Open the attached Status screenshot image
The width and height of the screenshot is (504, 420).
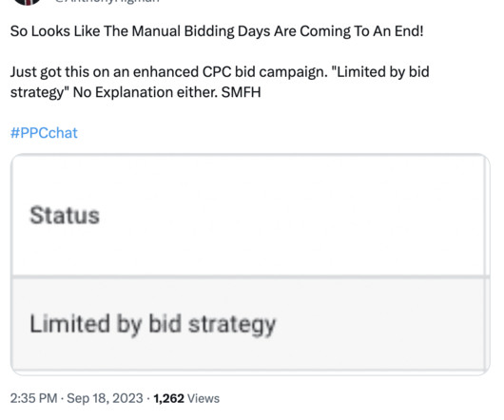[x=250, y=264]
